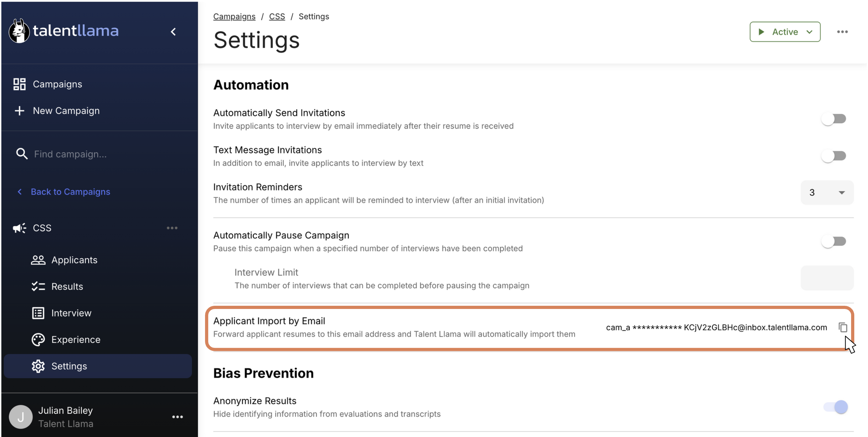The width and height of the screenshot is (868, 437).
Task: Toggle Automatically Pause Campaign switch
Action: click(x=833, y=241)
